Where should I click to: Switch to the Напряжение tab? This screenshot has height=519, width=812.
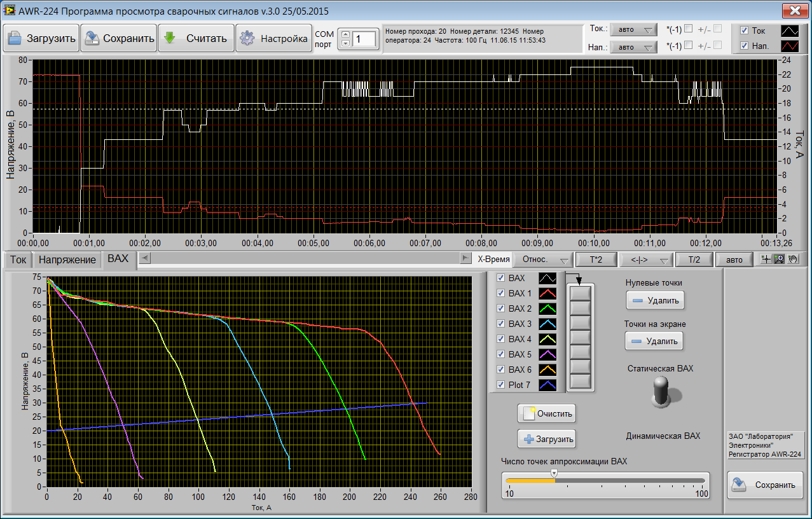(67, 259)
